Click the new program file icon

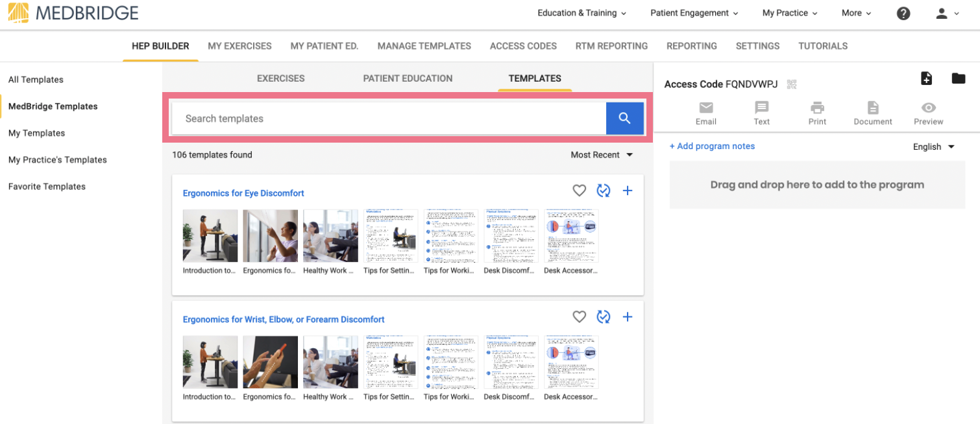tap(927, 78)
